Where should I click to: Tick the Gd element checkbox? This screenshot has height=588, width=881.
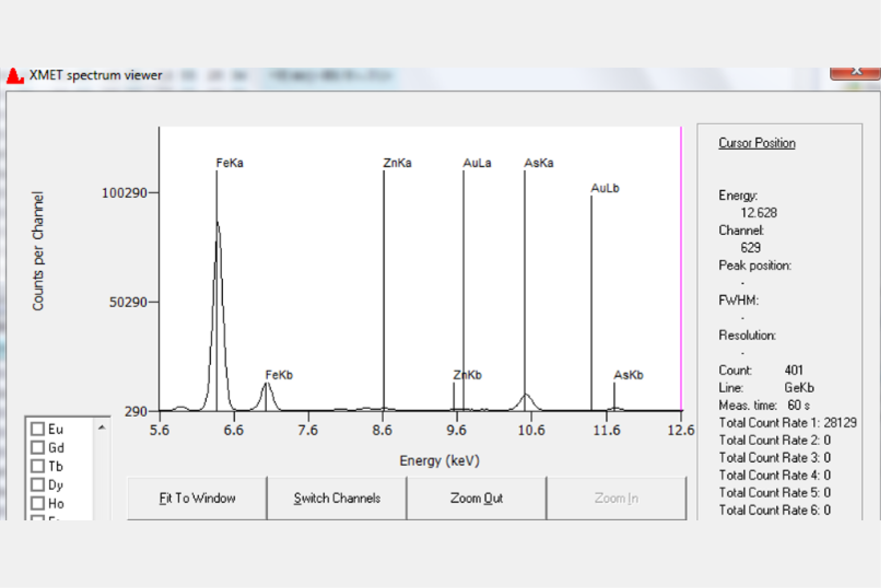[38, 448]
